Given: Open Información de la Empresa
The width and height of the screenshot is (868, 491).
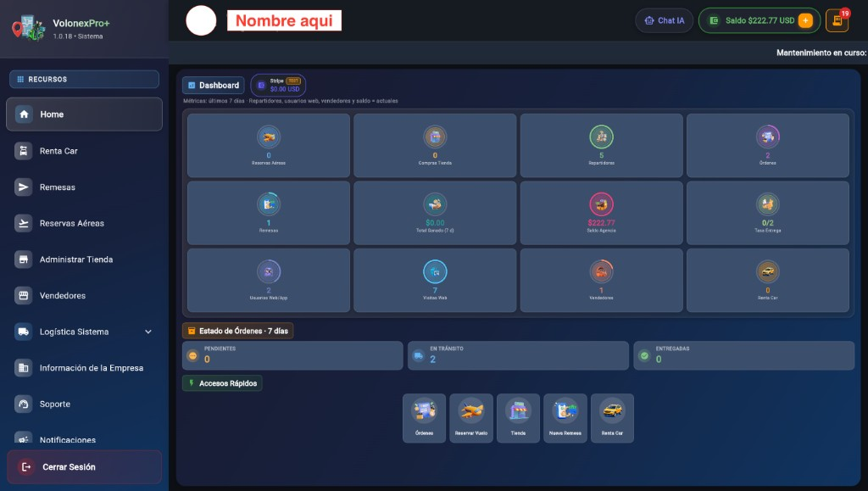Looking at the screenshot, I should (84, 367).
